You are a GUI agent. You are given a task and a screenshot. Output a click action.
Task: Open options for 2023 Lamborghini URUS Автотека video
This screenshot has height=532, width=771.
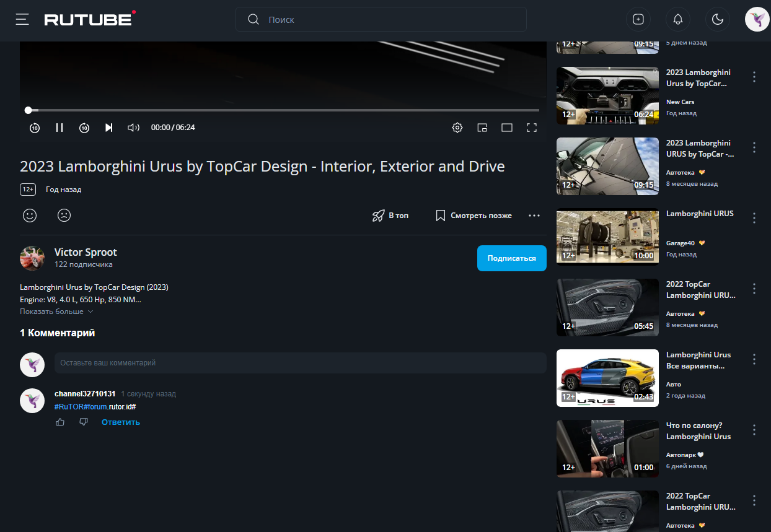(x=754, y=147)
